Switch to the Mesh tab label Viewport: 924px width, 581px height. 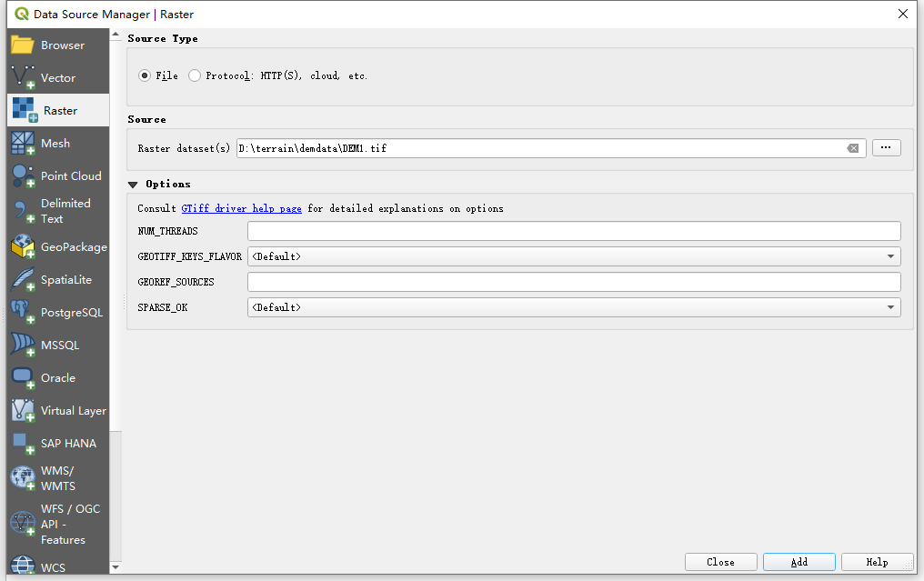tap(55, 143)
